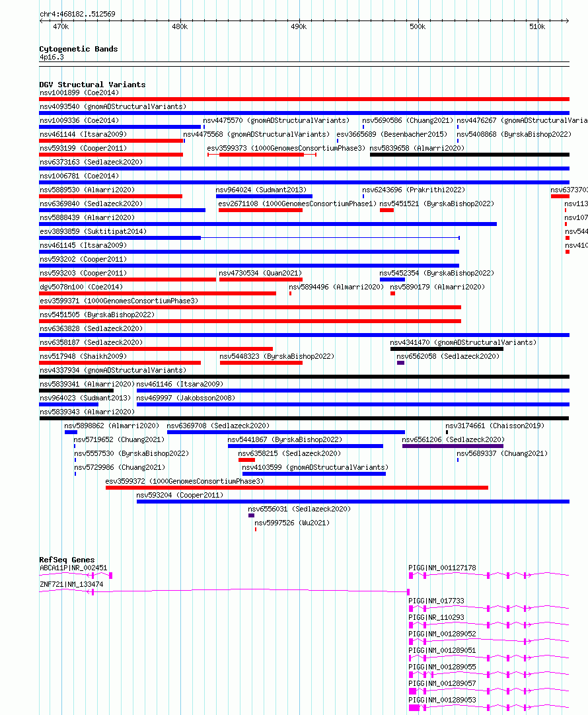Click esv3893859 (Suktitipat2014) label

click(x=93, y=232)
